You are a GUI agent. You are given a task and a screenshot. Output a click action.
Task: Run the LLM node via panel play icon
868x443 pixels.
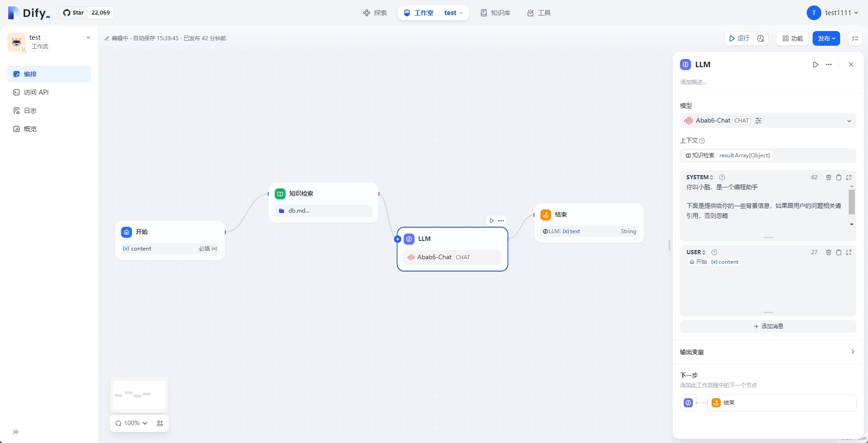tap(815, 64)
